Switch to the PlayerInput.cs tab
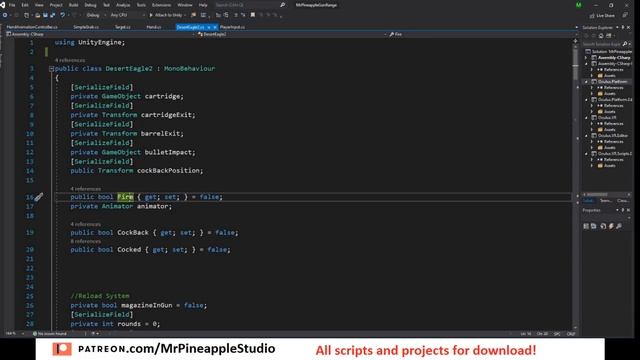 click(232, 27)
